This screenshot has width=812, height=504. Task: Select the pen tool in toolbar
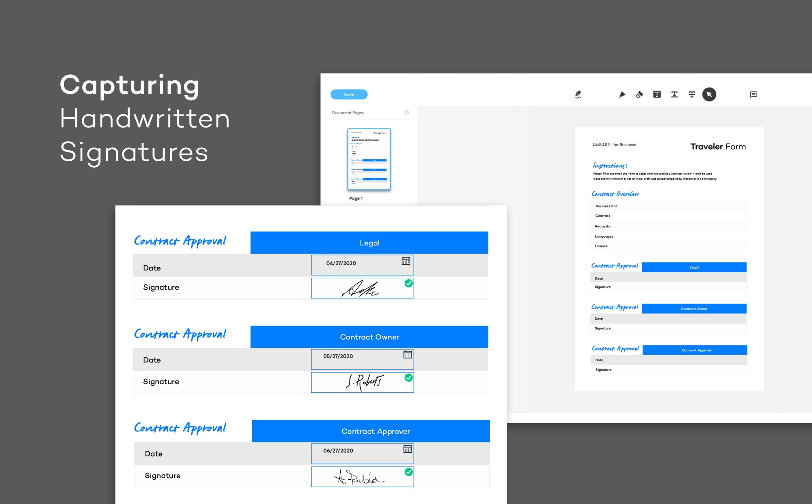coord(577,94)
